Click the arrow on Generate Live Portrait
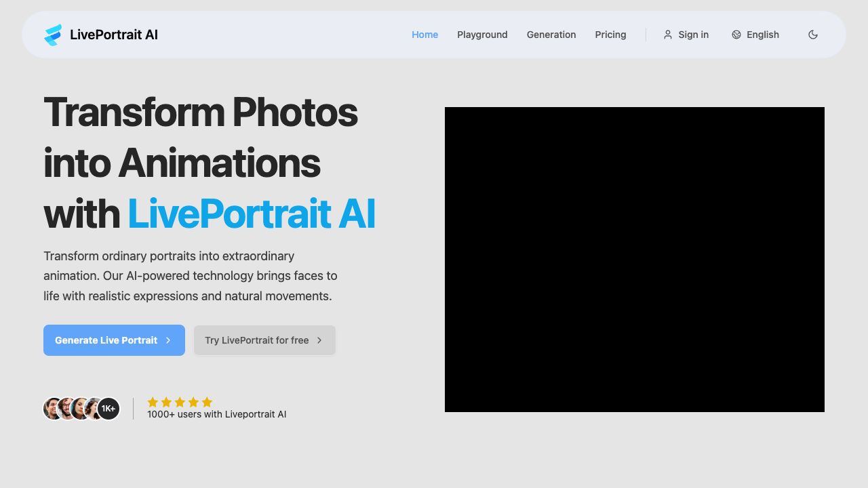Screen dimensions: 868x488 click(168, 340)
